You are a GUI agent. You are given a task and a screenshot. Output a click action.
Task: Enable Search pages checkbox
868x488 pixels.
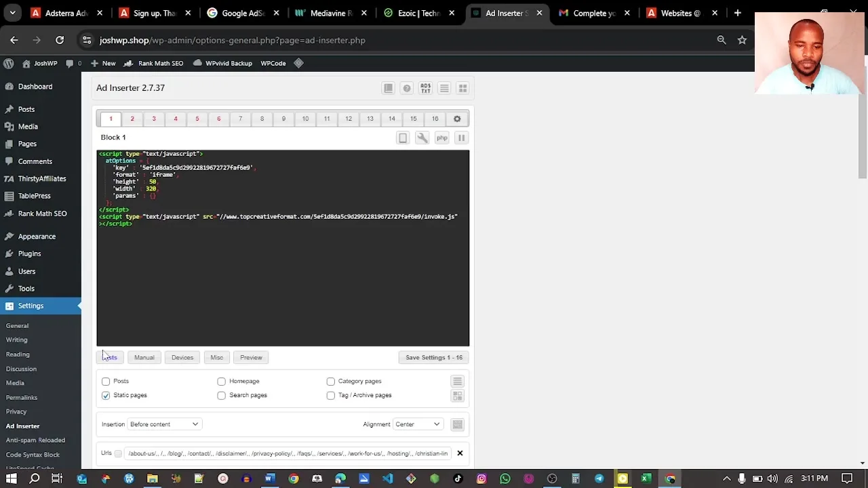click(x=222, y=395)
